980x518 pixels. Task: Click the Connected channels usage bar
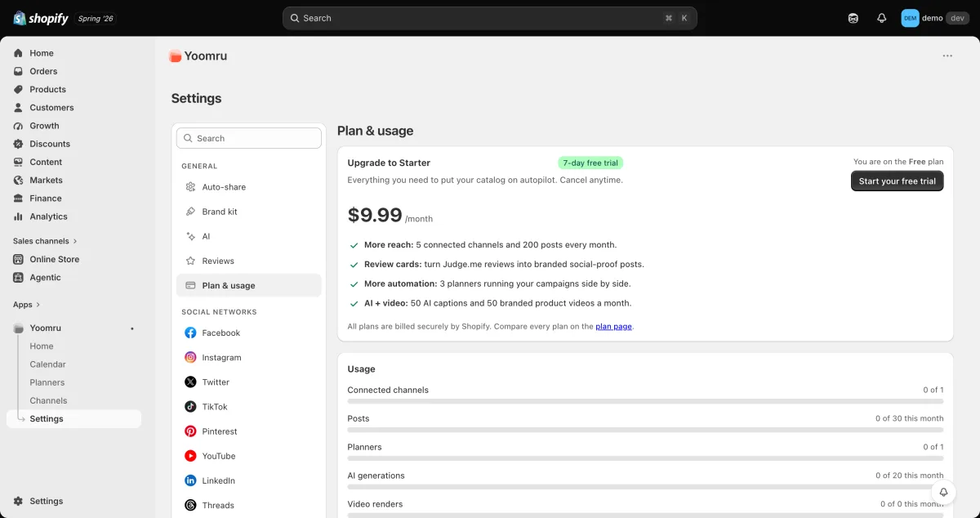(x=645, y=401)
